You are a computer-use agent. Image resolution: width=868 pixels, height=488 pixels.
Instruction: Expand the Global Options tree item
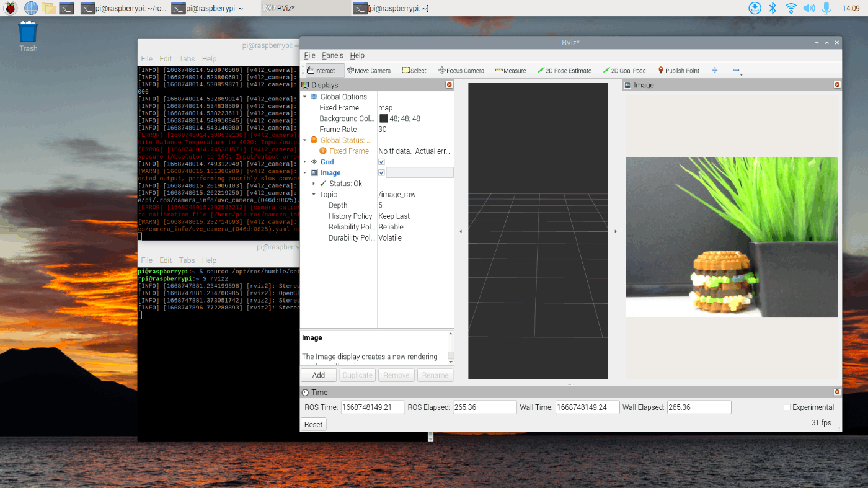(304, 96)
